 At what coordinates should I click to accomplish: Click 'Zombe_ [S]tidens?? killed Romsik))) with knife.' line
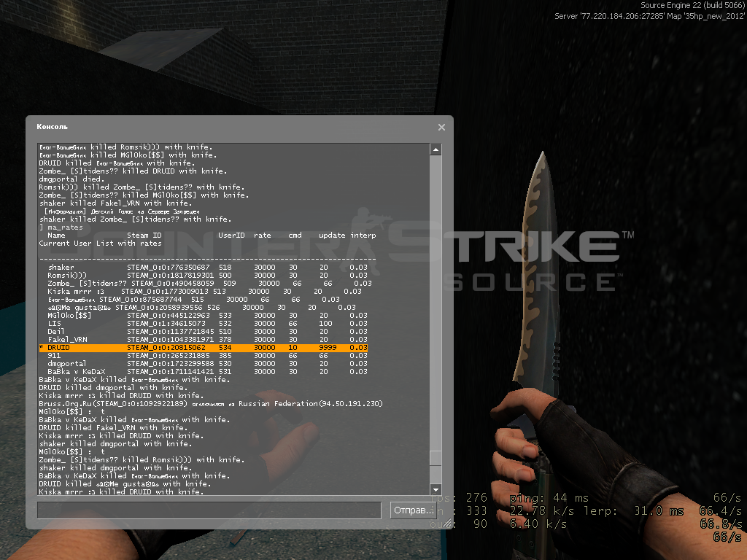tap(142, 459)
